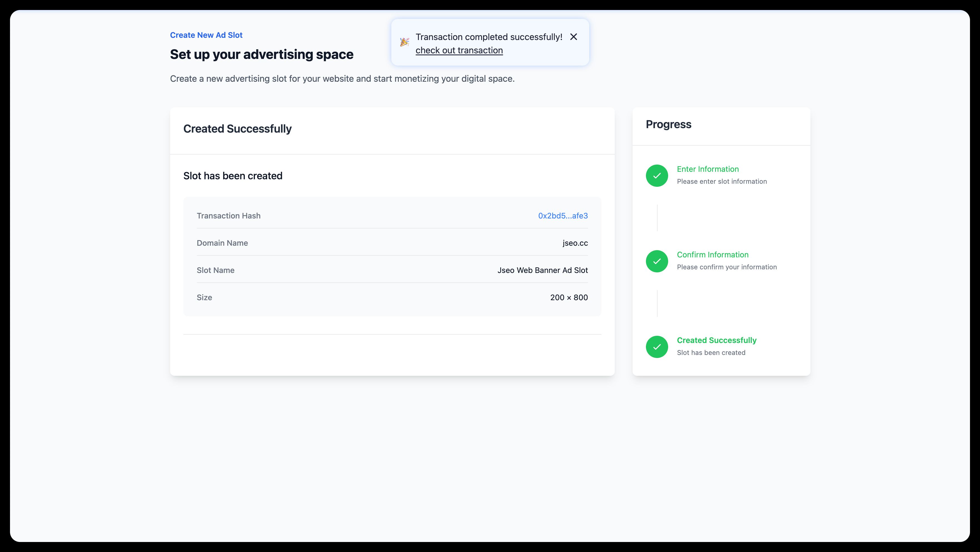This screenshot has width=980, height=552.
Task: Click the Created Successfully card heading
Action: tap(237, 129)
